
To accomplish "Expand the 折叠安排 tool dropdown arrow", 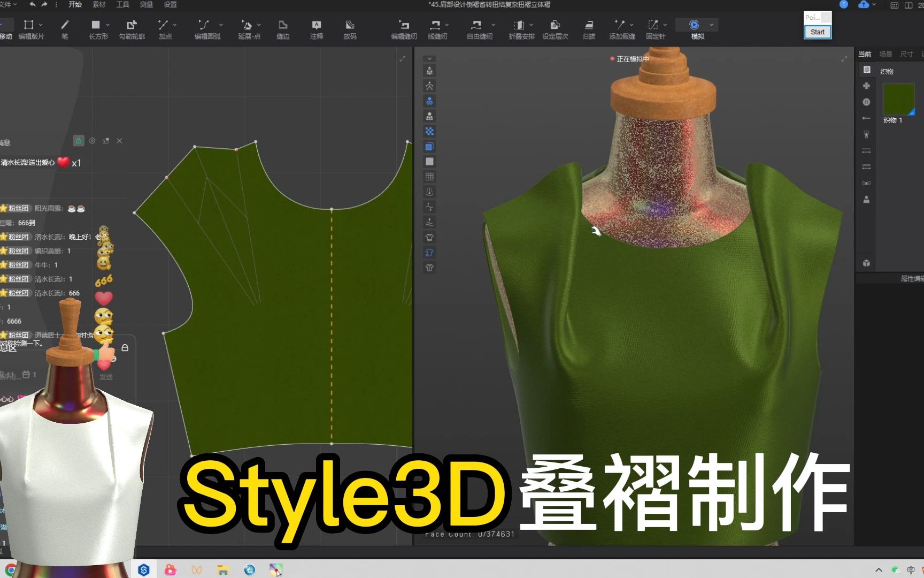I will [x=531, y=25].
